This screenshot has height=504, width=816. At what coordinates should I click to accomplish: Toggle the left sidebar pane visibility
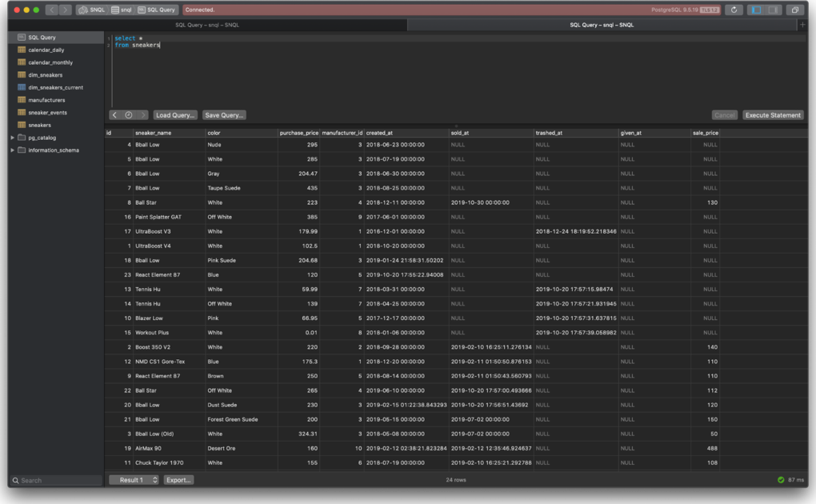point(757,10)
